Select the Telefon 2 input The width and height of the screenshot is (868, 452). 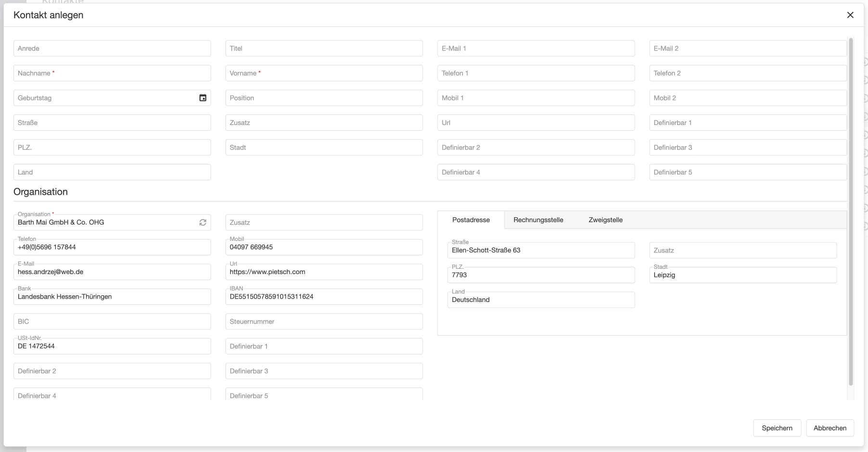click(747, 74)
